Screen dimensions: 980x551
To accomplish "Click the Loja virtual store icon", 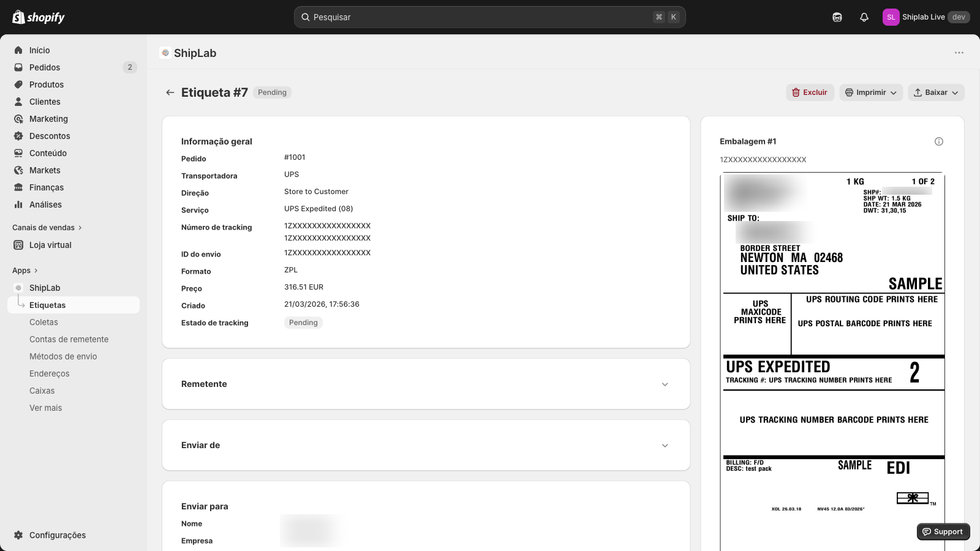I will coord(18,245).
